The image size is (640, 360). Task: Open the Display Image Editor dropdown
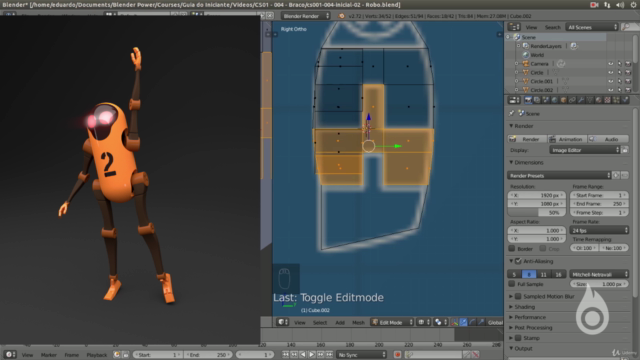click(585, 150)
